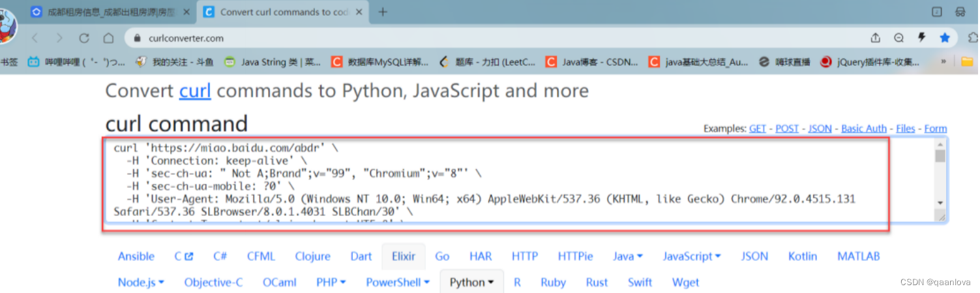This screenshot has width=980, height=293.
Task: Open the 嗨球直播 bookmark
Action: [x=784, y=62]
